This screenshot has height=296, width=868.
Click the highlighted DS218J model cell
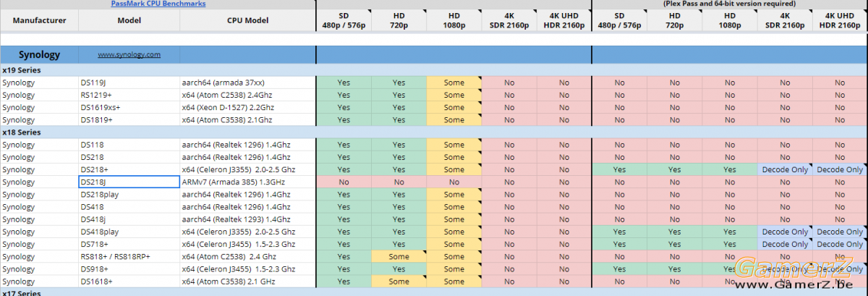click(x=129, y=182)
